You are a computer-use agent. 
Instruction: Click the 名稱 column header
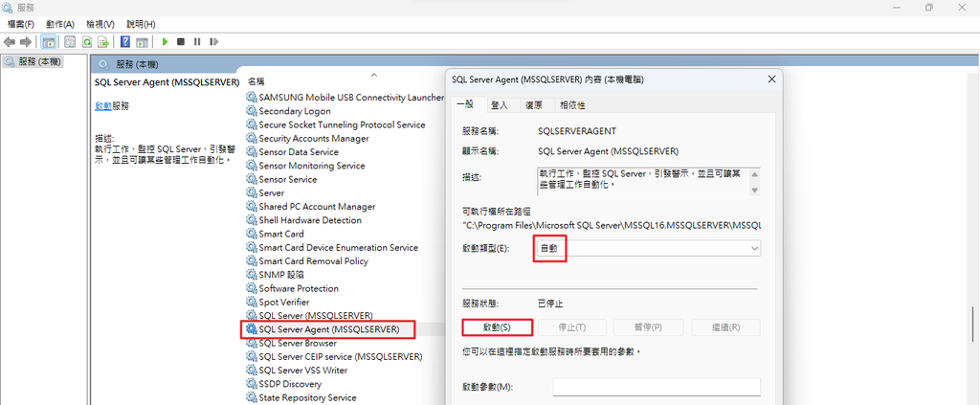coord(256,81)
